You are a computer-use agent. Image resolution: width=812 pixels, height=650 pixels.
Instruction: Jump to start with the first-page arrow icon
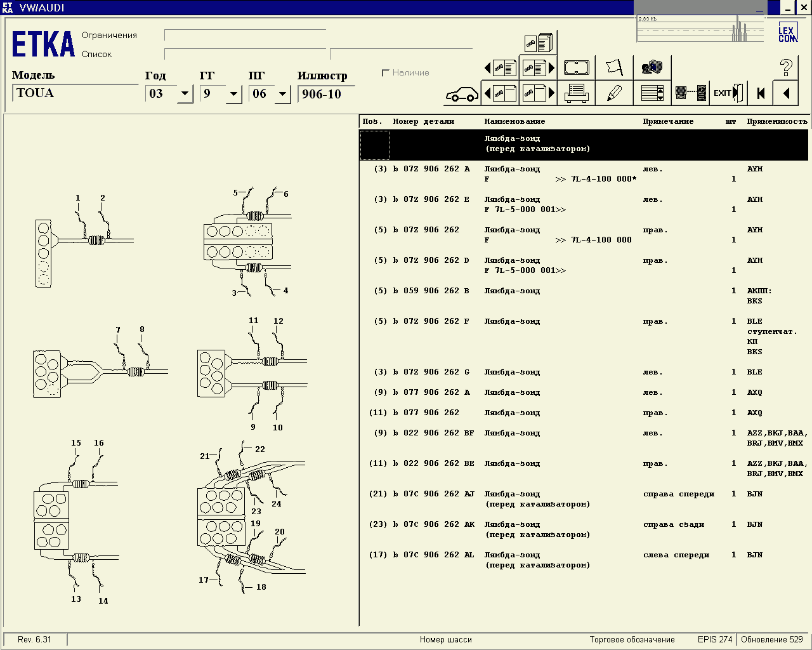pos(761,93)
